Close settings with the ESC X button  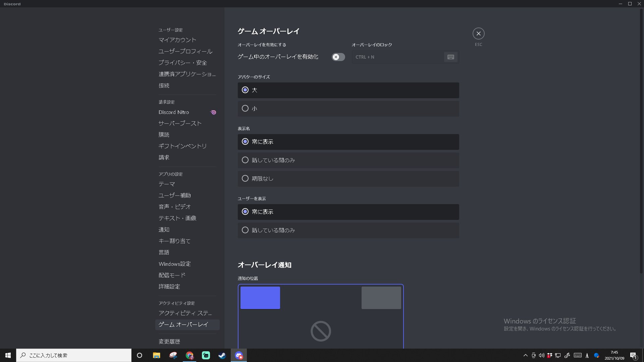coord(478,34)
